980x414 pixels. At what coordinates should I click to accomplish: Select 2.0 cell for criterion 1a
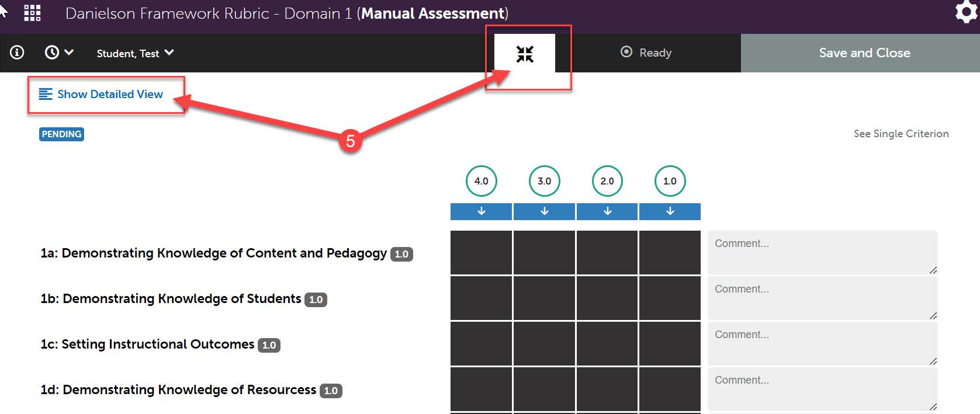607,252
